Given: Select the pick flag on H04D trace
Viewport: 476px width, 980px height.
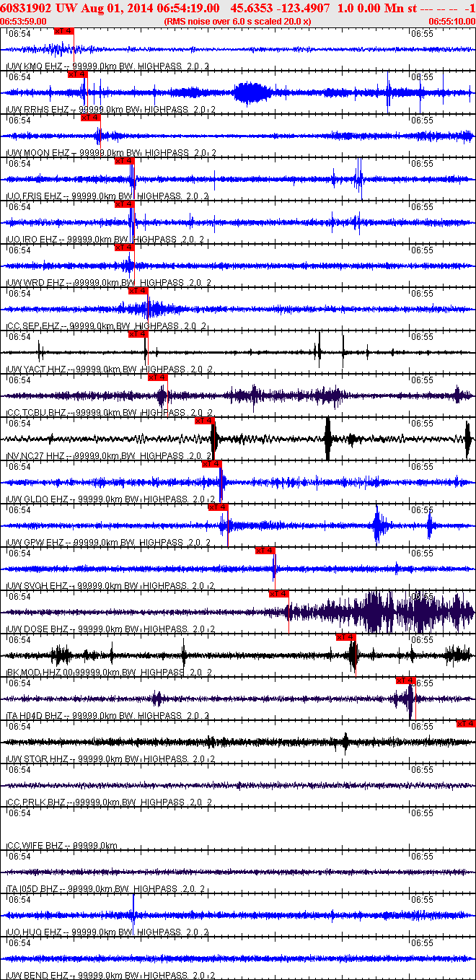Looking at the screenshot, I should (x=406, y=681).
